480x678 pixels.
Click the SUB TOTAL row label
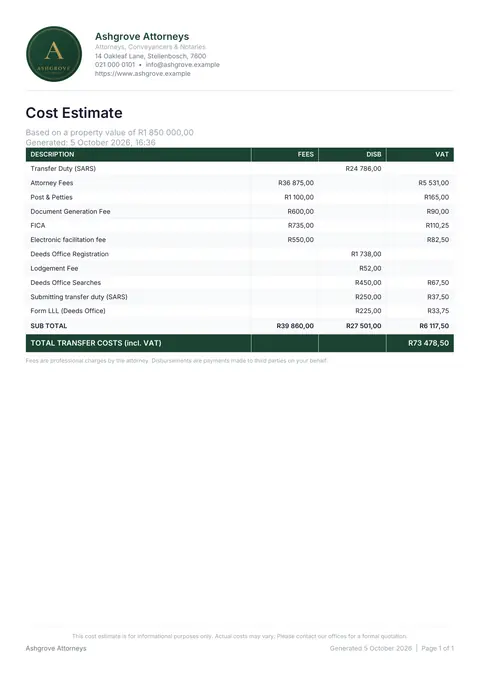click(x=48, y=326)
